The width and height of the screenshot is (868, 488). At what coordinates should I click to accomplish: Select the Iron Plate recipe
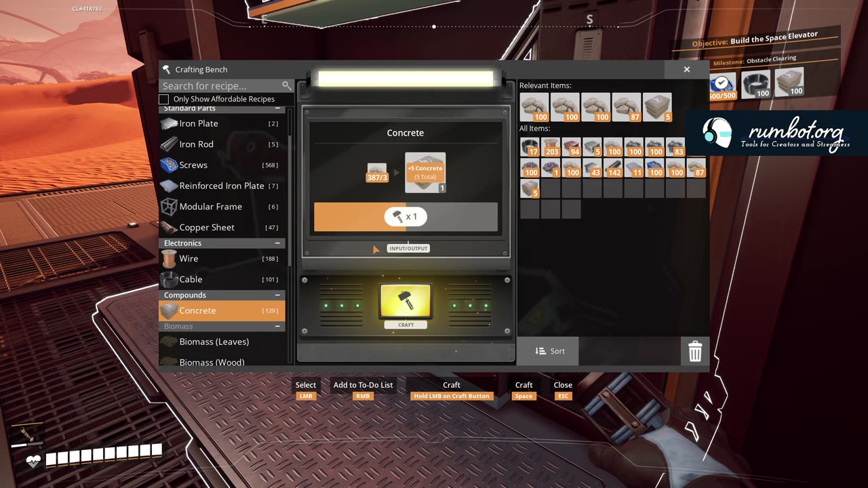point(222,123)
